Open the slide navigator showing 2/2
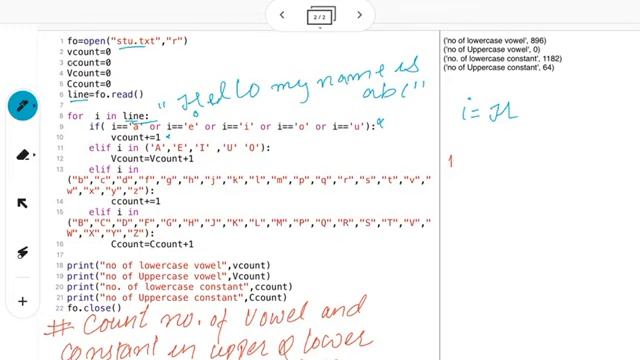 point(321,16)
